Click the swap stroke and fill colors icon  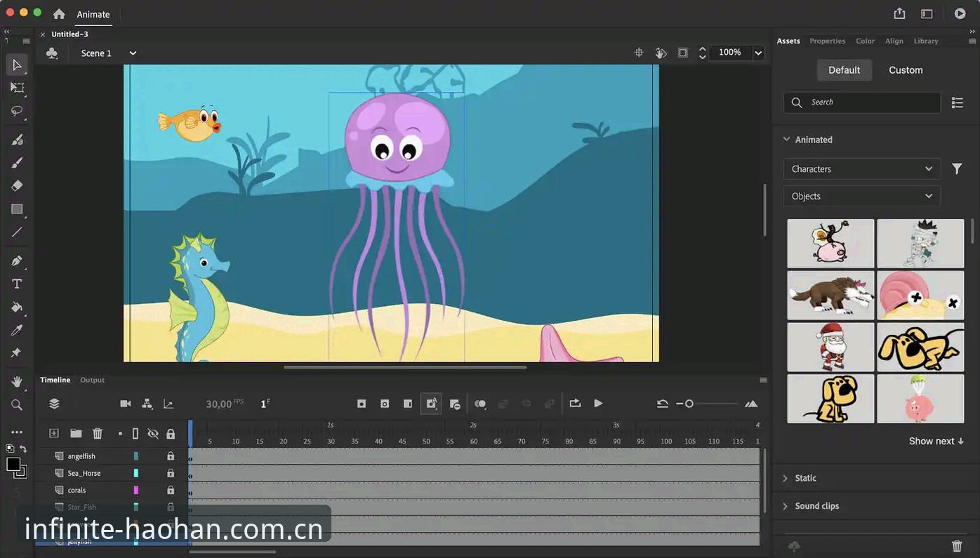(x=23, y=449)
